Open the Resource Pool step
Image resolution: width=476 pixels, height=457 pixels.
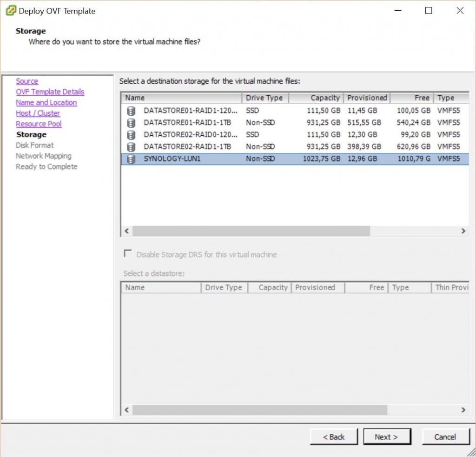pyautogui.click(x=39, y=124)
